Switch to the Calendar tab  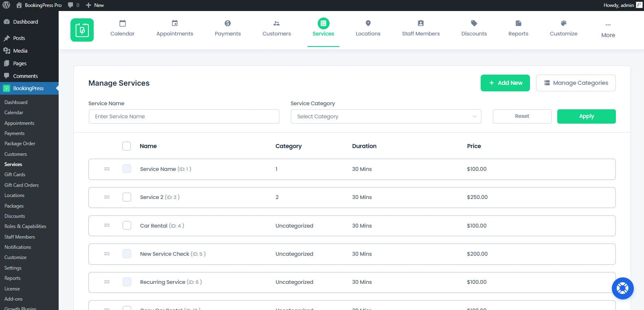tap(122, 29)
